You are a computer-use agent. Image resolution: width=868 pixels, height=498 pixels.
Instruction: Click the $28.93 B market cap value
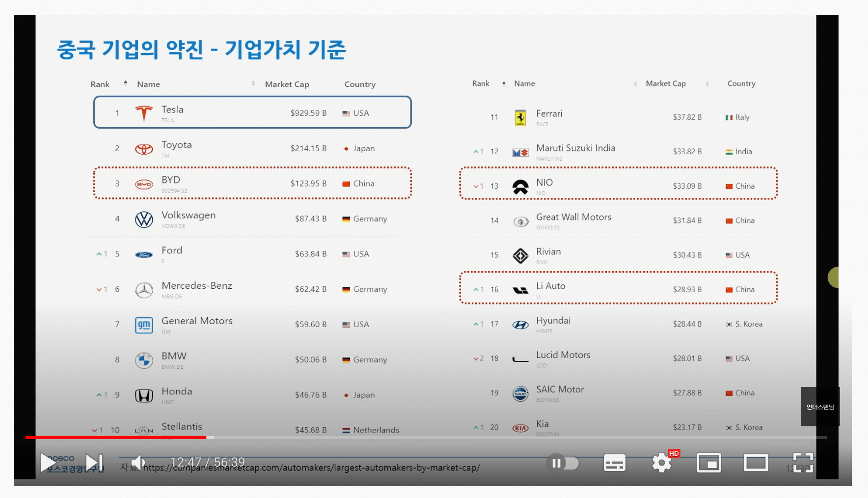click(x=687, y=290)
